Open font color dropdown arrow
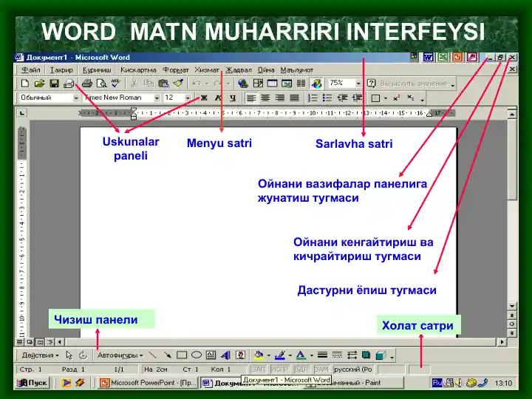 click(311, 355)
